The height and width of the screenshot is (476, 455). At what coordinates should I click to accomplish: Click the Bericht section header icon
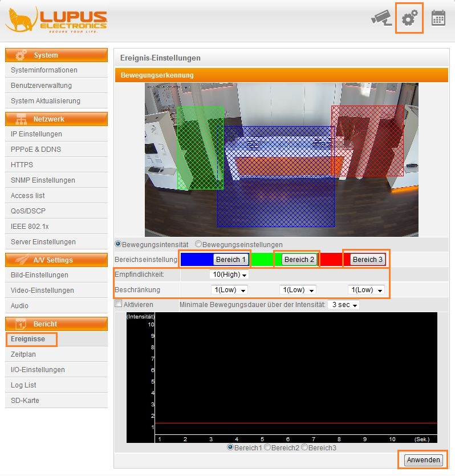click(x=21, y=324)
